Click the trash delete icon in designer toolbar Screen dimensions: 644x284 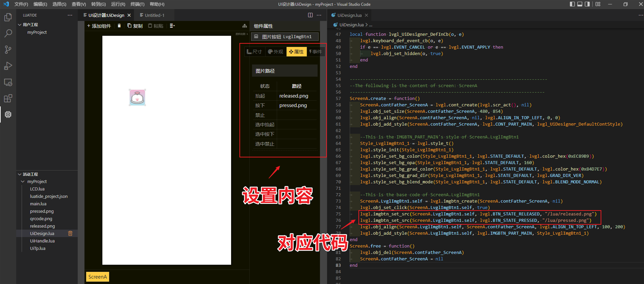(x=119, y=26)
